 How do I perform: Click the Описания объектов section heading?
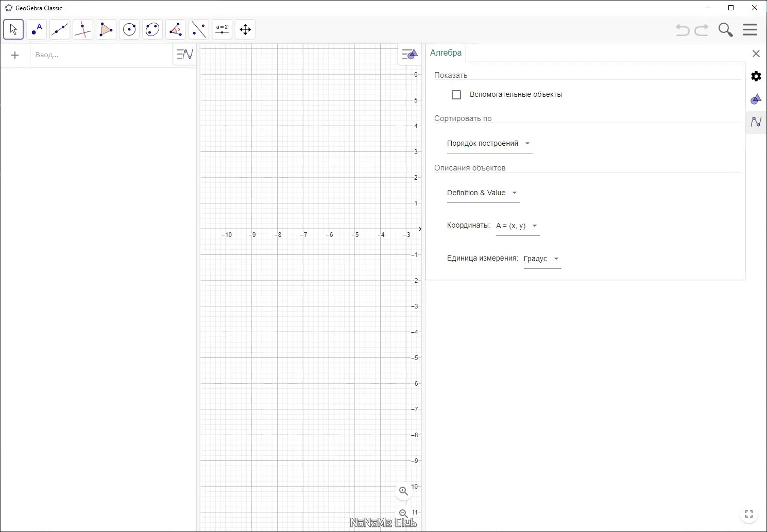point(470,168)
